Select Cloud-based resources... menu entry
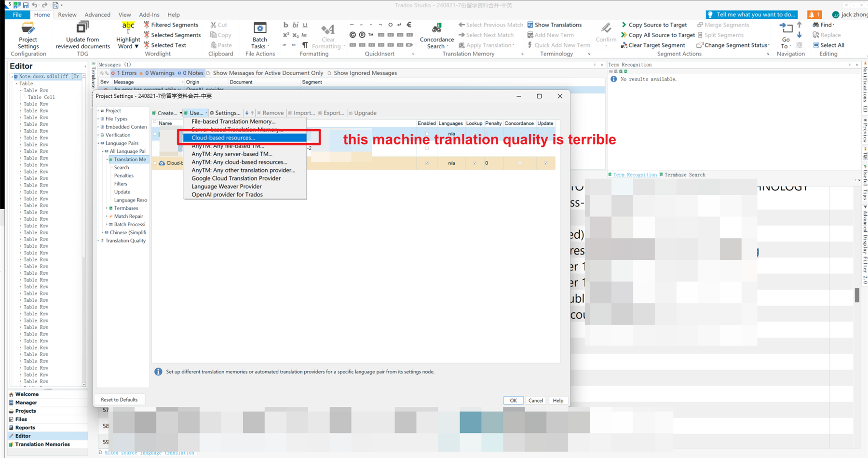Image resolution: width=868 pixels, height=458 pixels. 244,138
